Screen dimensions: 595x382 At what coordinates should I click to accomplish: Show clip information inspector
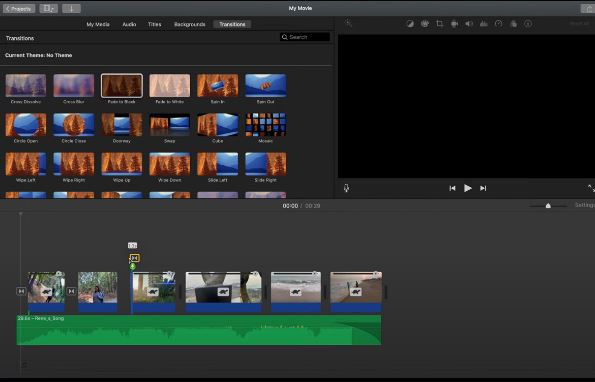coord(528,24)
